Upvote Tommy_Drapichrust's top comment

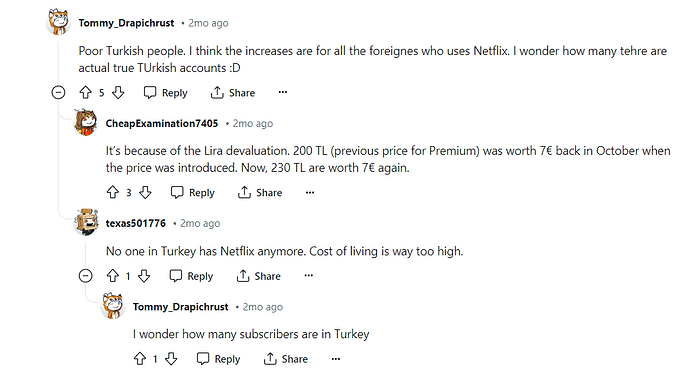click(x=85, y=92)
